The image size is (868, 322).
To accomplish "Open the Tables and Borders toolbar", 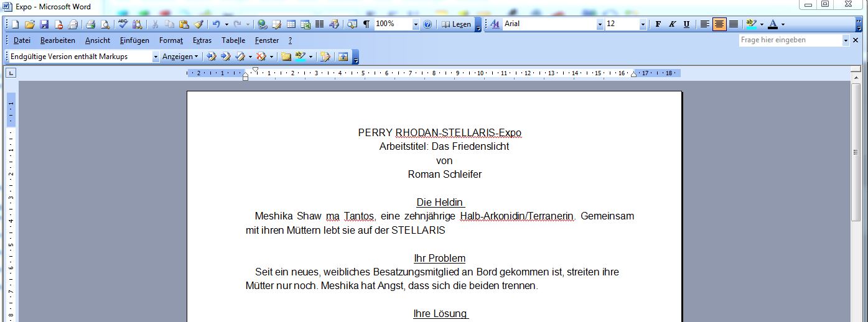I will click(277, 24).
